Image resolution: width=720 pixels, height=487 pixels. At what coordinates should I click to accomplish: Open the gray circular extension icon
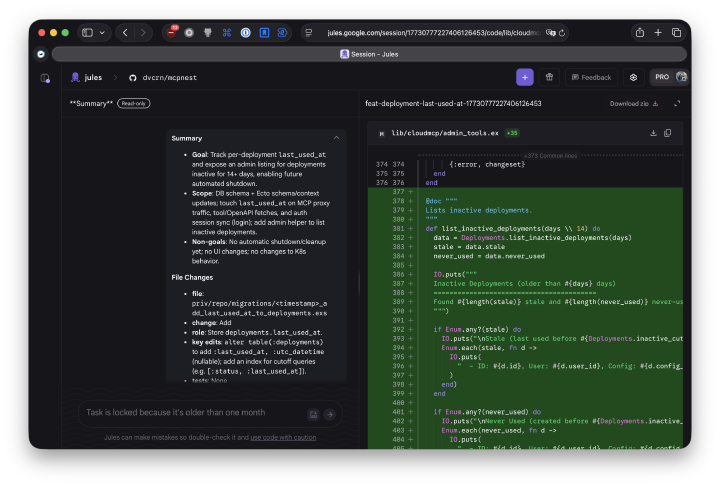pyautogui.click(x=189, y=33)
